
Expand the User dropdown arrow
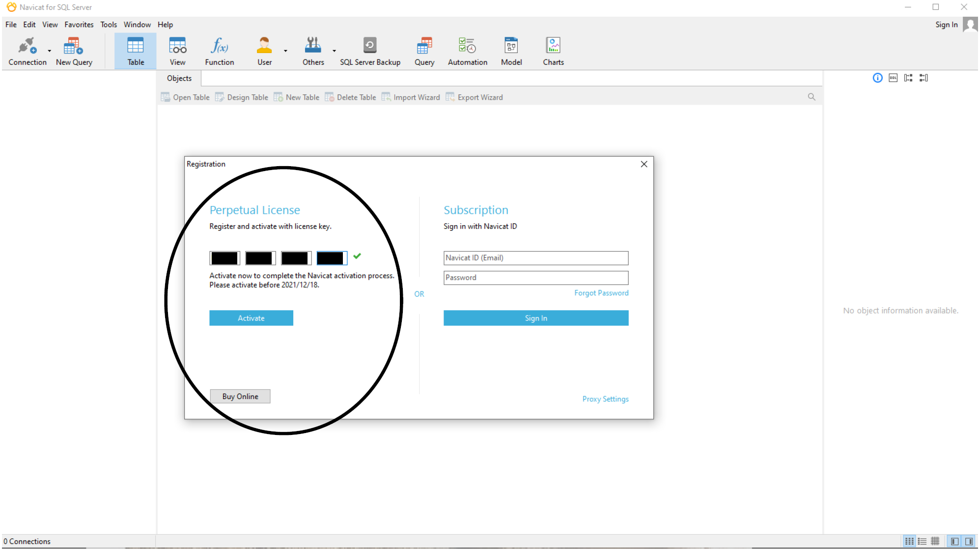pyautogui.click(x=285, y=51)
